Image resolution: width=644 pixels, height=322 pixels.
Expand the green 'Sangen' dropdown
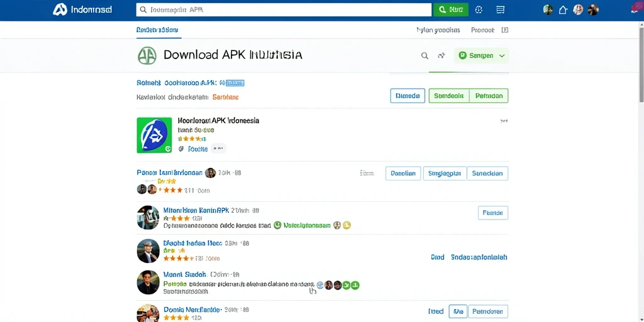(x=481, y=56)
